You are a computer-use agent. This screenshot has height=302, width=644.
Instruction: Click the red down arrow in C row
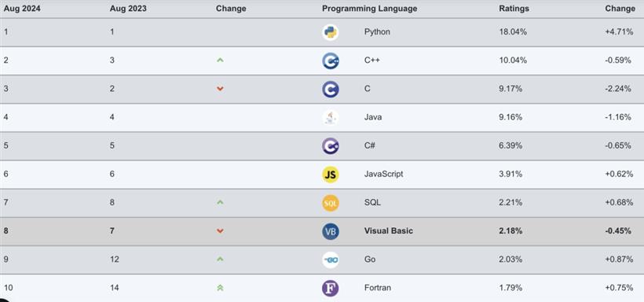[220, 89]
